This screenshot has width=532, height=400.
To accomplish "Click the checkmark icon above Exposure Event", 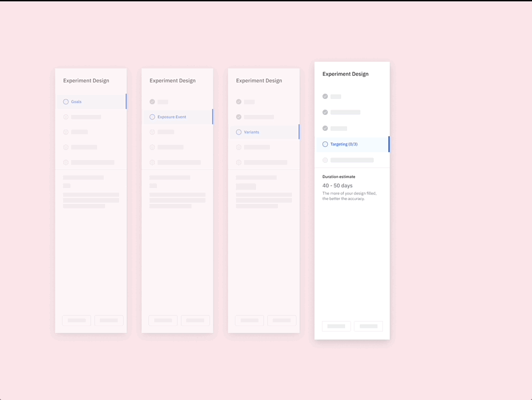I will click(152, 102).
